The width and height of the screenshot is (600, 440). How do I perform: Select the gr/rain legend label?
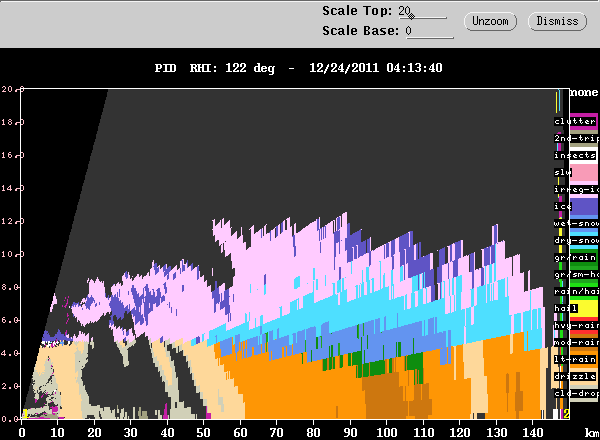tap(575, 257)
